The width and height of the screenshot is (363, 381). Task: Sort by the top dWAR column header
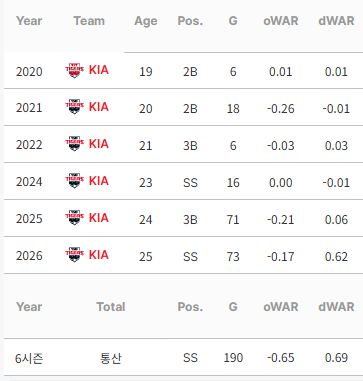pos(336,21)
